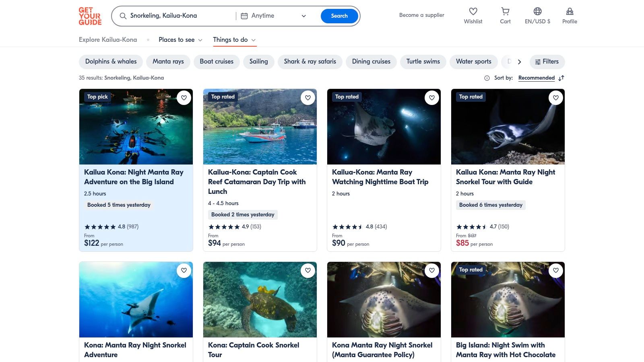Select the Turtle swims category chip

(423, 62)
